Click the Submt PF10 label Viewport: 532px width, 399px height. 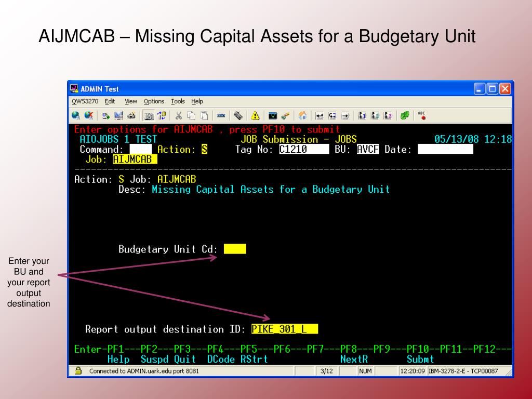[x=420, y=359]
